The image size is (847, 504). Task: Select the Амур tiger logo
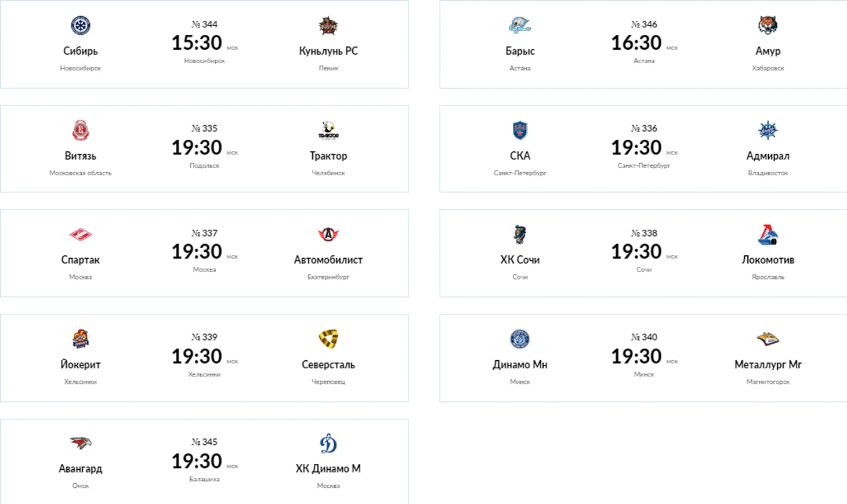point(768,26)
